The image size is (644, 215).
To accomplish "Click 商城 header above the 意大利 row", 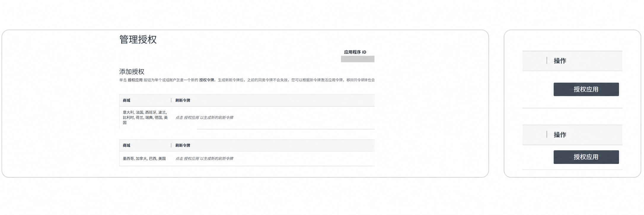I will pyautogui.click(x=127, y=100).
